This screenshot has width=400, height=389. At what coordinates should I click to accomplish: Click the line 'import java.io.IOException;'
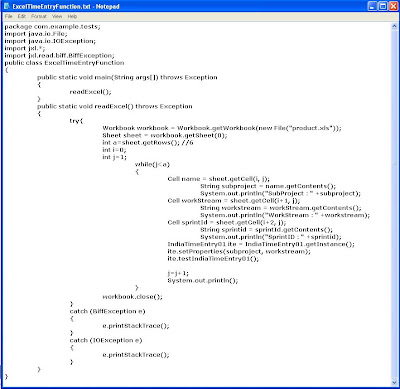tap(50, 41)
